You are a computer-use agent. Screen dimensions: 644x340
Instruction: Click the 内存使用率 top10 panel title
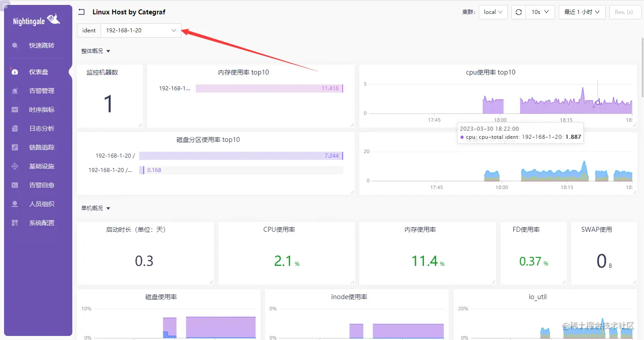(243, 72)
